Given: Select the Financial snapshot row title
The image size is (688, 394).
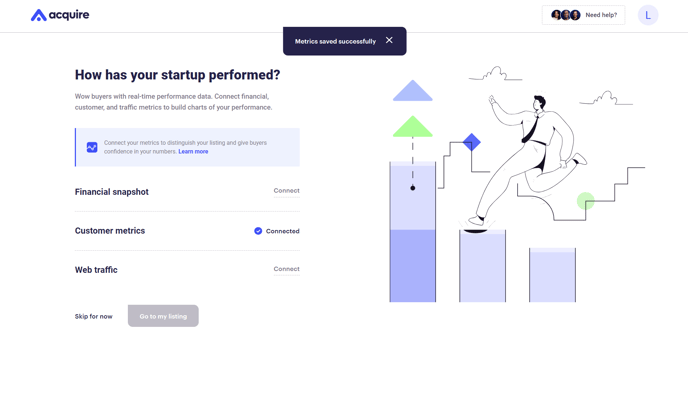Looking at the screenshot, I should point(111,192).
